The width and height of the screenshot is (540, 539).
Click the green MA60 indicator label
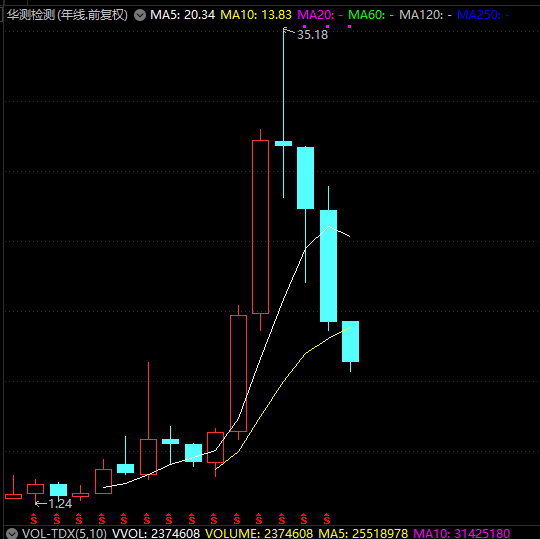(371, 15)
